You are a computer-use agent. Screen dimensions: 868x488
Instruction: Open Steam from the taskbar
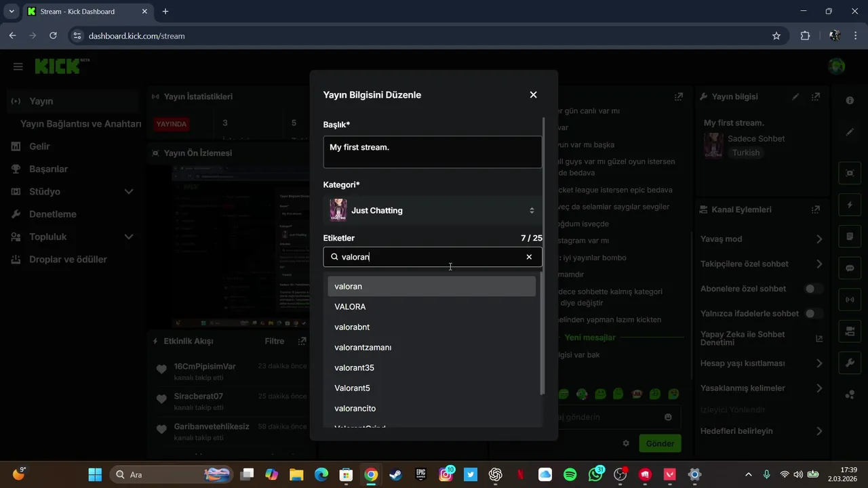395,474
